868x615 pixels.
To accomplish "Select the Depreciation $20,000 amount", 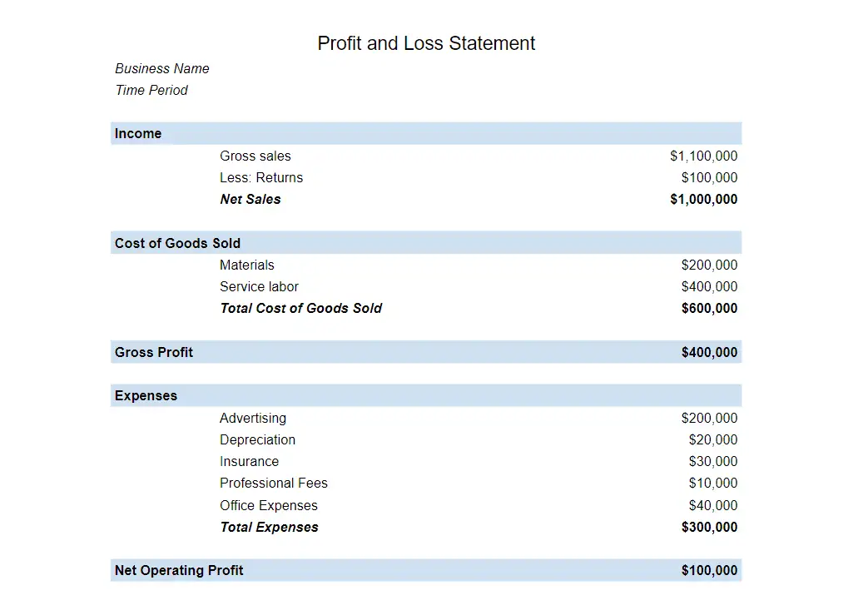I will 713,439.
